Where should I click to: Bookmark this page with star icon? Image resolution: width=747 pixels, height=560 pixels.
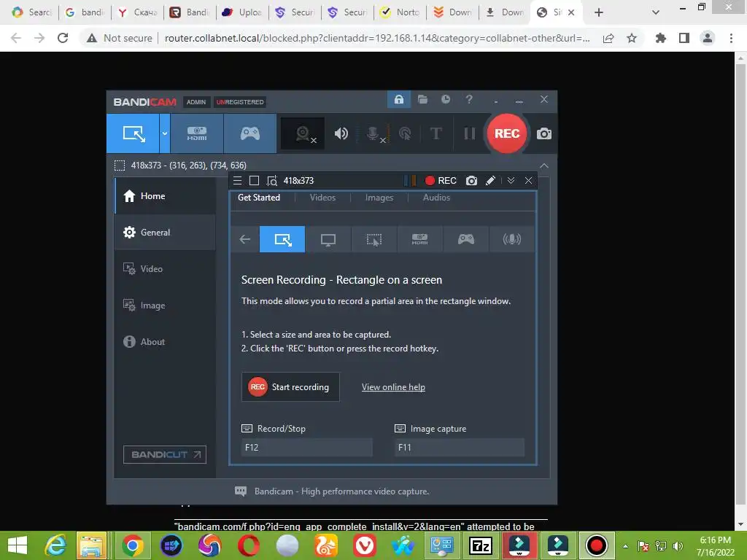[x=632, y=38]
